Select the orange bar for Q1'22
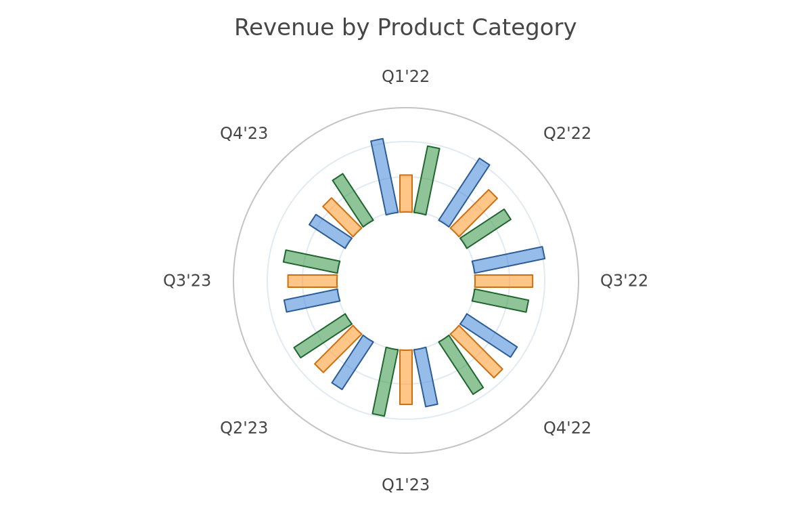812x508 pixels. point(406,194)
